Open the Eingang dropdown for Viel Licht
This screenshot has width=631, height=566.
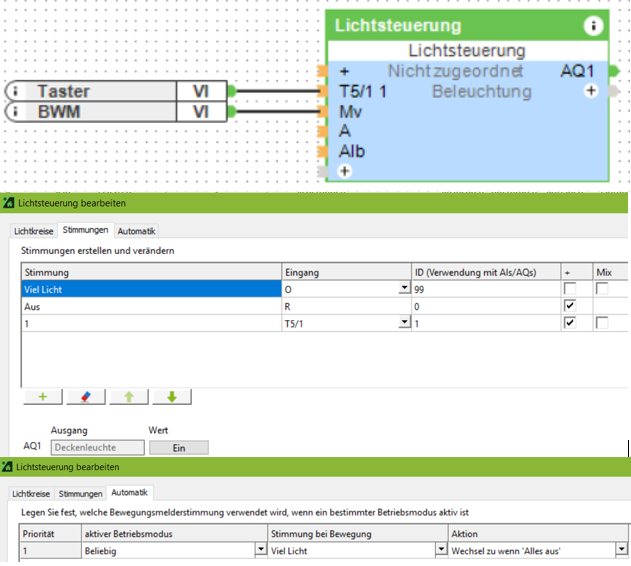tap(404, 288)
